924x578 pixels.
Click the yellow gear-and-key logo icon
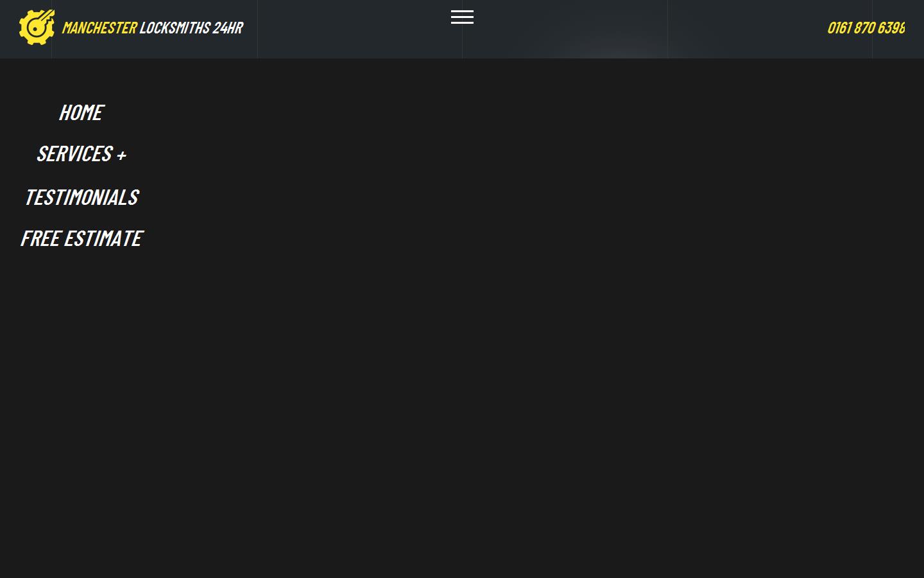(x=37, y=27)
